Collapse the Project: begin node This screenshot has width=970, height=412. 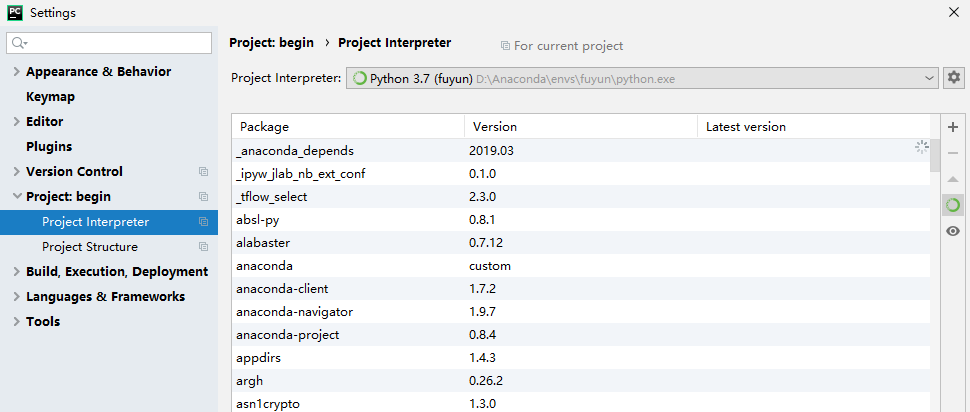(17, 197)
